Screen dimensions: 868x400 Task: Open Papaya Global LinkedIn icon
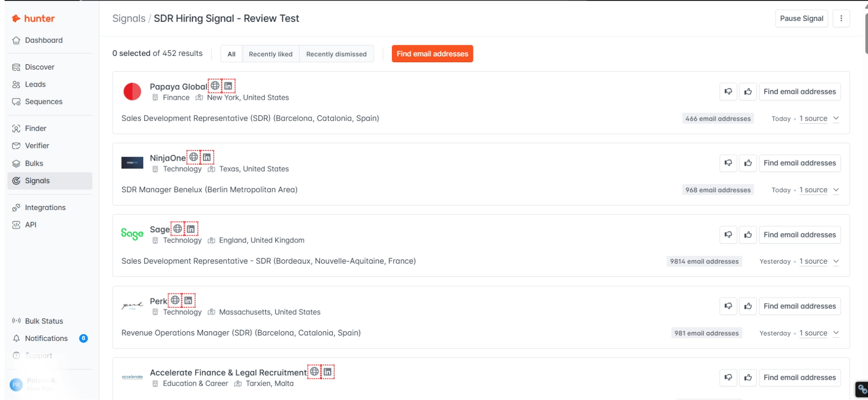pyautogui.click(x=228, y=86)
